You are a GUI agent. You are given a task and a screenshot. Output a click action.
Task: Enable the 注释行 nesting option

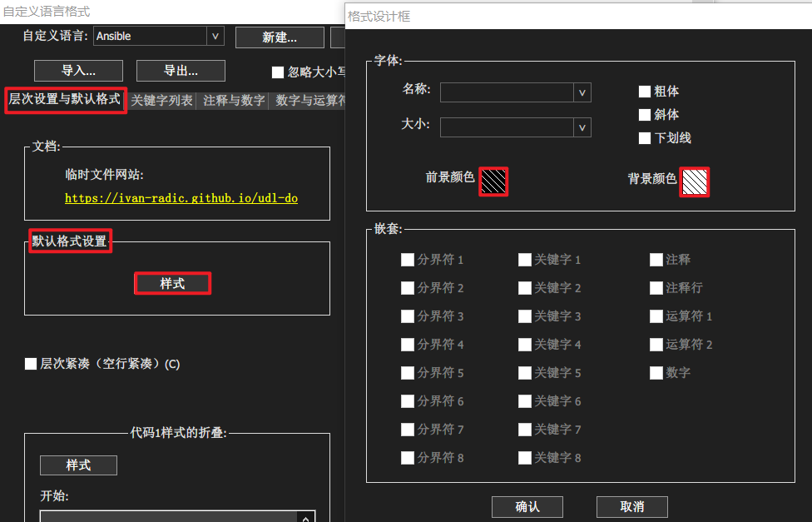(x=656, y=287)
